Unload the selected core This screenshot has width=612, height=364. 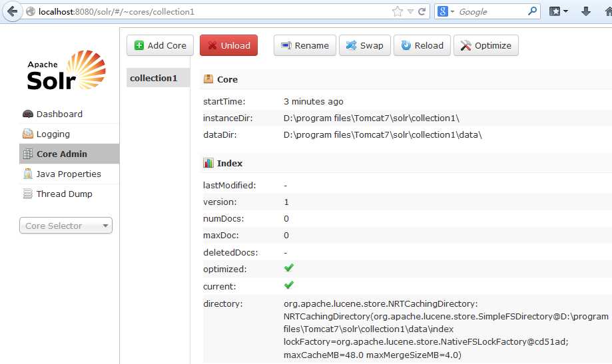pos(228,45)
